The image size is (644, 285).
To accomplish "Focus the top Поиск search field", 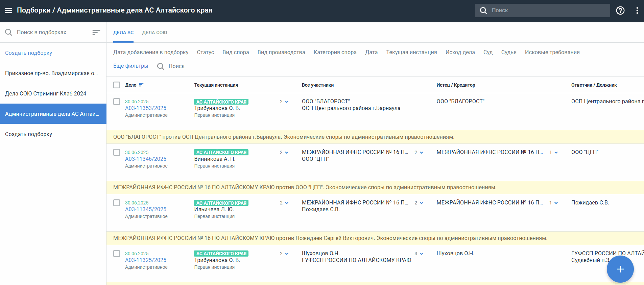I will (x=542, y=10).
